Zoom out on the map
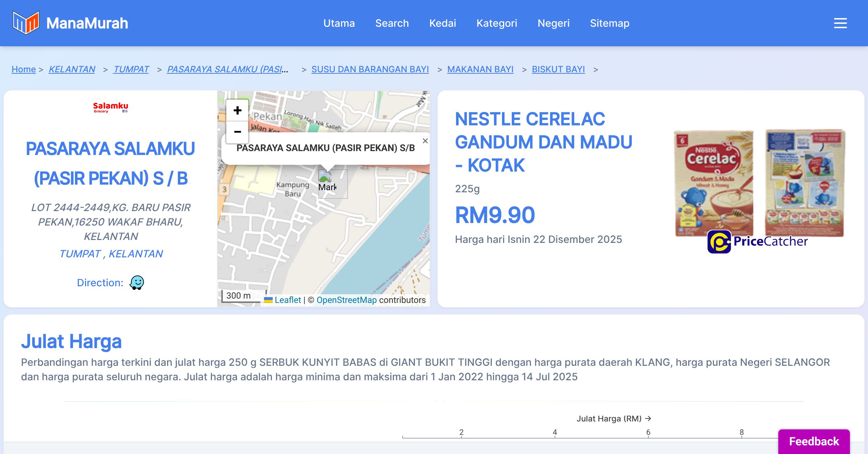Viewport: 868px width, 454px height. (237, 132)
